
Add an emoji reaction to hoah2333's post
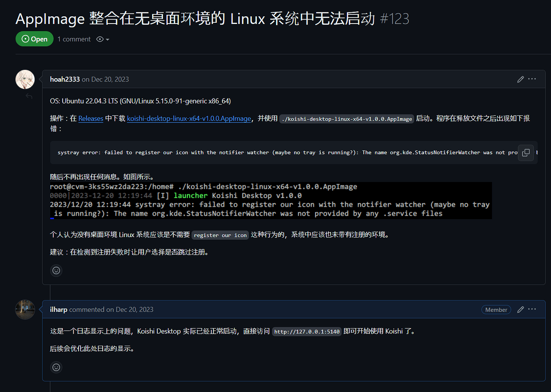pos(56,271)
